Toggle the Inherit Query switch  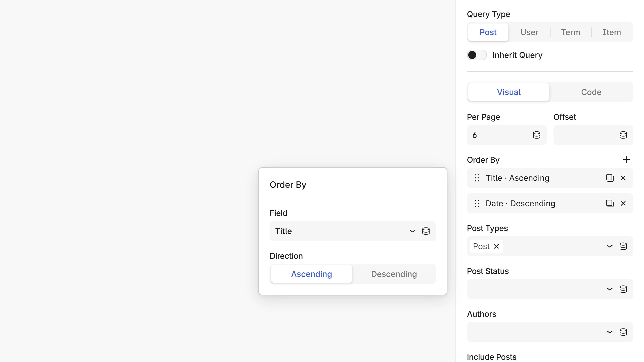[x=477, y=55]
